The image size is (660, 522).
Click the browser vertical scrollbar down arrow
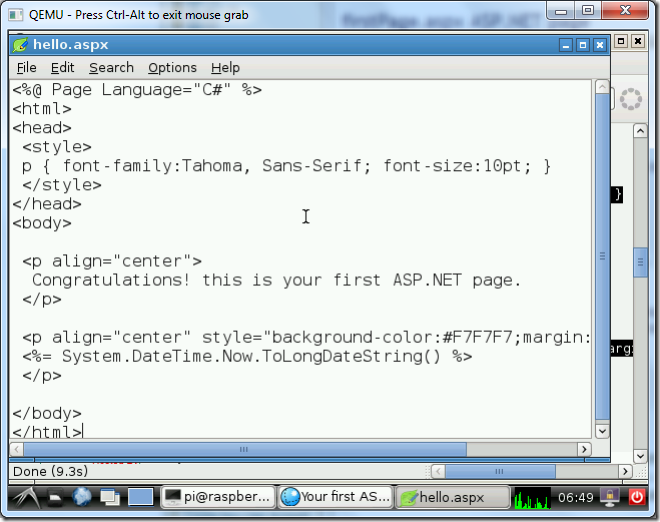640,456
